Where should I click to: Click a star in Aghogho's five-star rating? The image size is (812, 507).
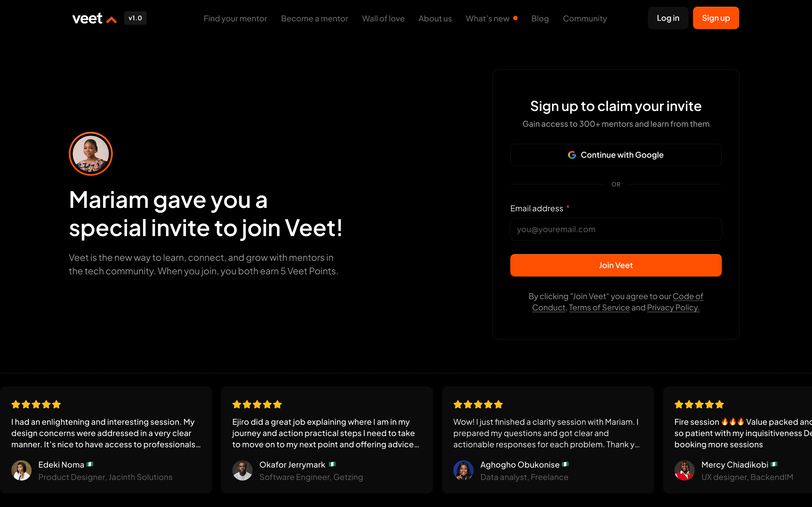pos(477,404)
